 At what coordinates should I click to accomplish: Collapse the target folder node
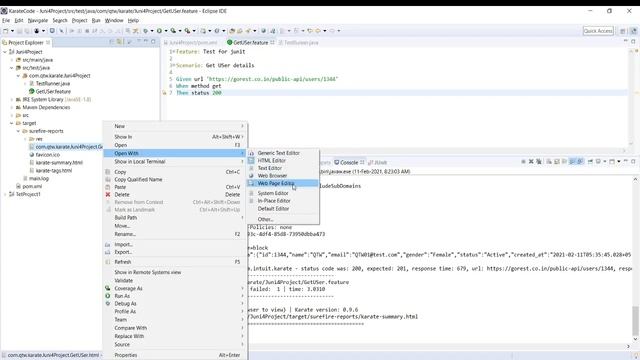(x=11, y=123)
